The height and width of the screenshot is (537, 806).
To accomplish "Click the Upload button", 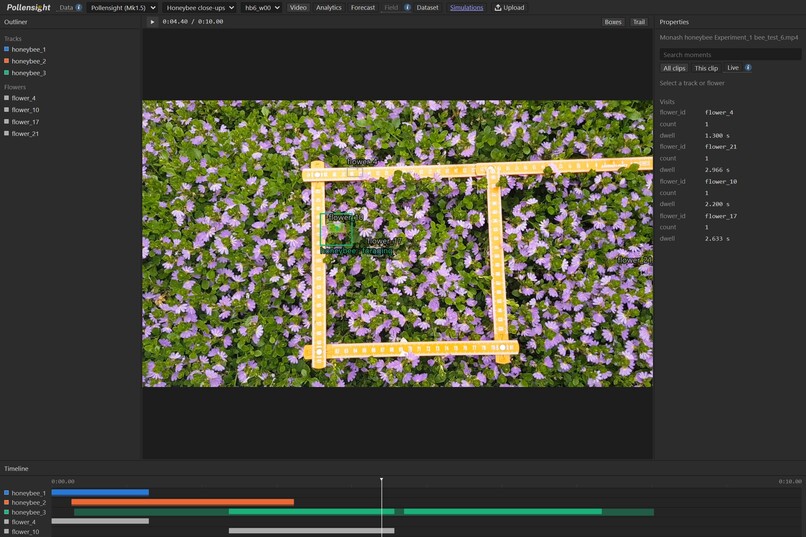I will 509,7.
